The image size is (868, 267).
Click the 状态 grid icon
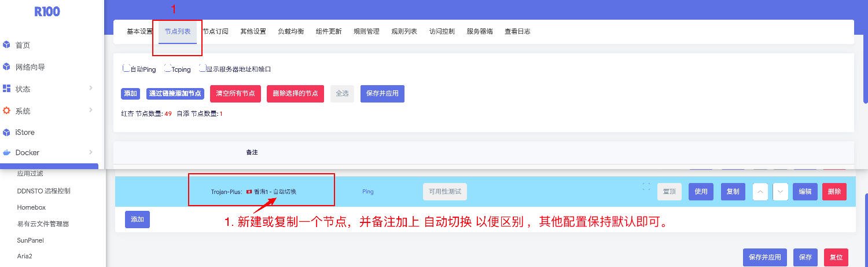click(x=7, y=89)
